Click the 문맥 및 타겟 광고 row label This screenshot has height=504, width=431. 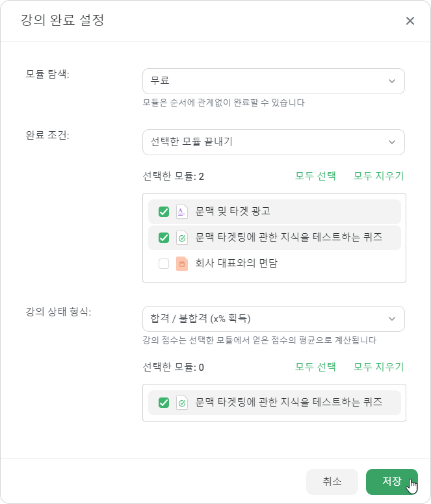pos(233,211)
